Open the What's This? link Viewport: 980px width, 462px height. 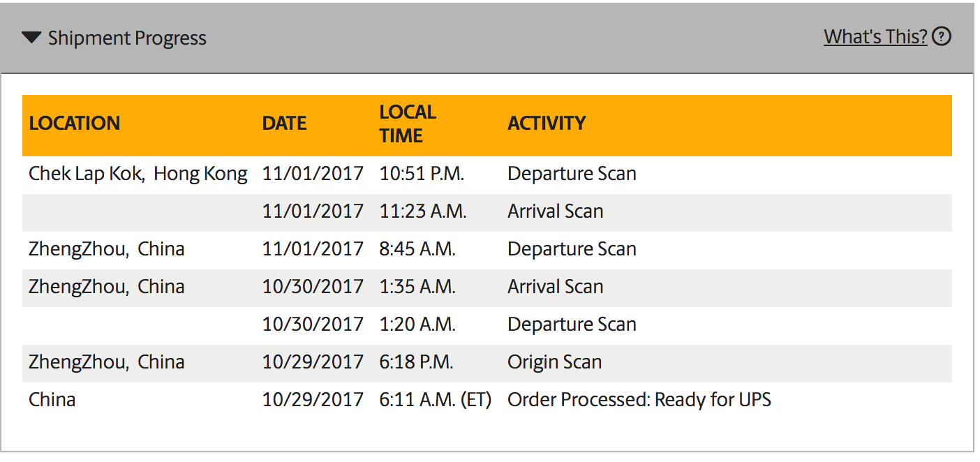point(875,36)
